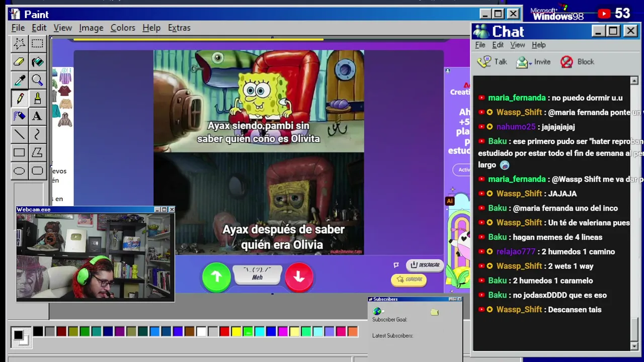Open the Chat window View menu
Screen dimensions: 644x362
pyautogui.click(x=518, y=45)
